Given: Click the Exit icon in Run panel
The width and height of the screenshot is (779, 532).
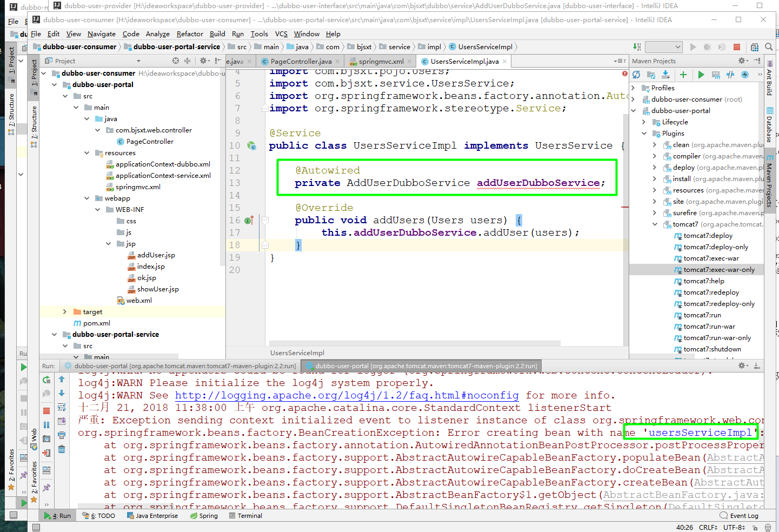Looking at the screenshot, I should (46, 453).
